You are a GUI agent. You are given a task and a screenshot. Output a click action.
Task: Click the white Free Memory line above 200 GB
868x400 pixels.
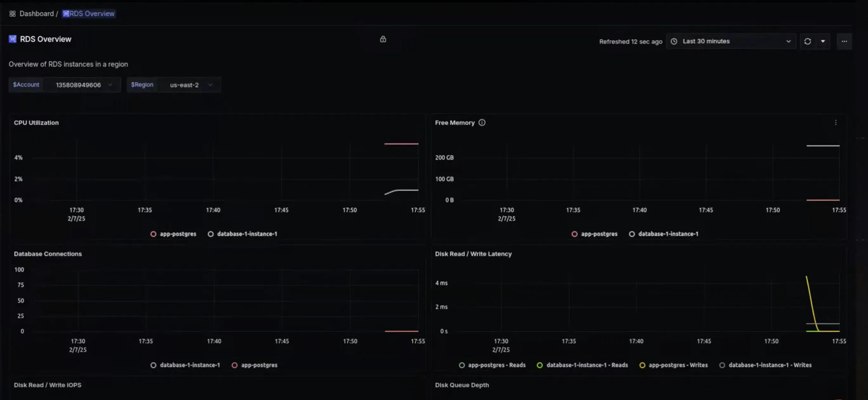click(x=823, y=145)
